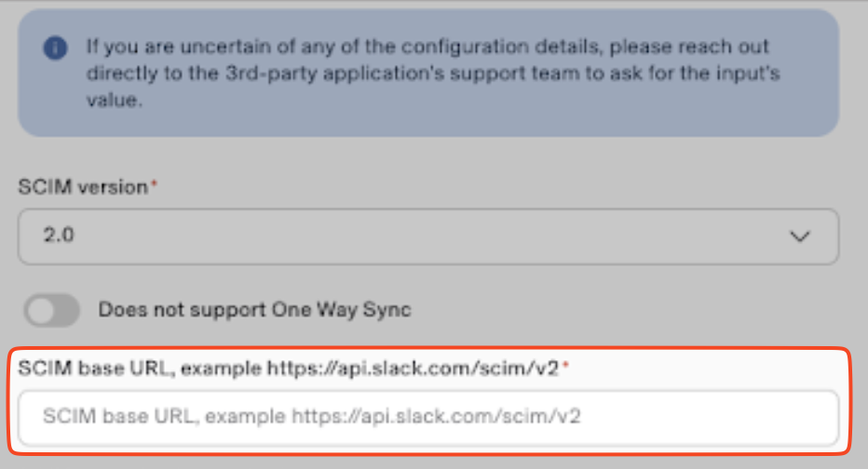Click the red asterisk beside SCIM version
Screen dimensions: 868x469
coord(155,186)
